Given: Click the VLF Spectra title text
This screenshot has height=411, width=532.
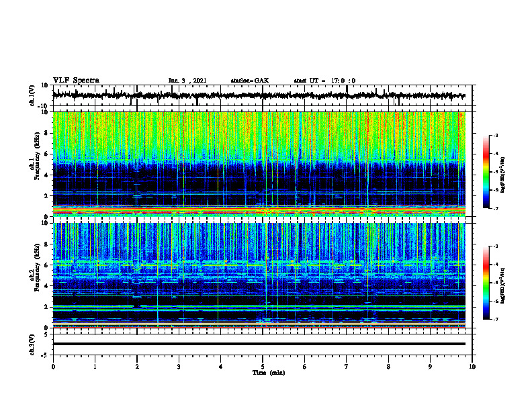Looking at the screenshot, I should click(x=76, y=81).
